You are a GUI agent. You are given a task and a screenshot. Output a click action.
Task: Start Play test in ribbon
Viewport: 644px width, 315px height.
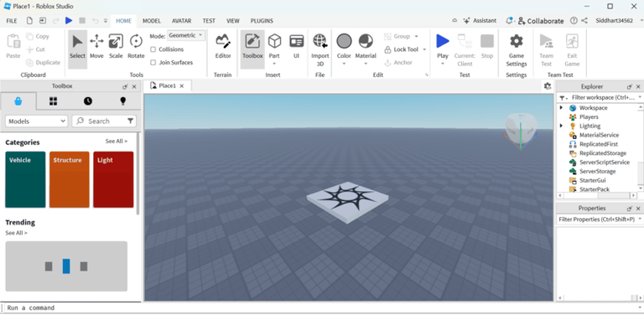tap(443, 46)
